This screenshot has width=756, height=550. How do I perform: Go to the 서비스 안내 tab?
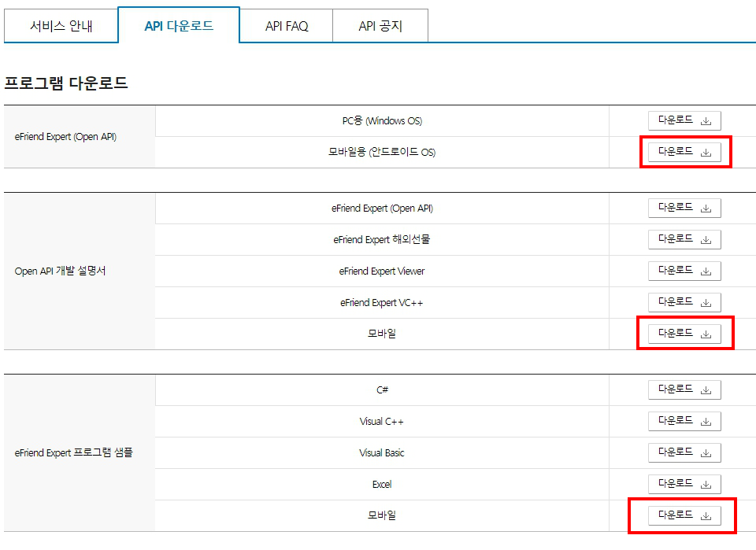(x=61, y=25)
